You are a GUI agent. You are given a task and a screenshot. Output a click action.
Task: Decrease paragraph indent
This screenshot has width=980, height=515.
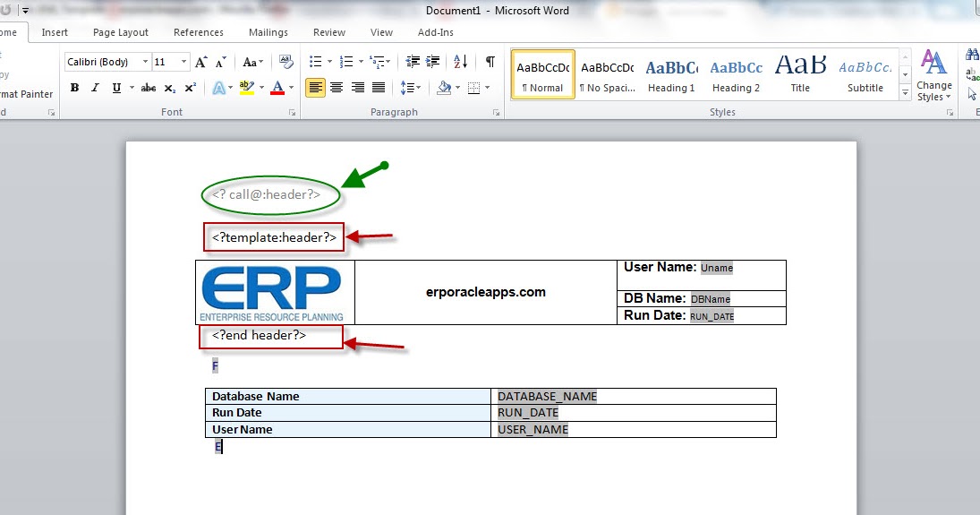(x=413, y=62)
